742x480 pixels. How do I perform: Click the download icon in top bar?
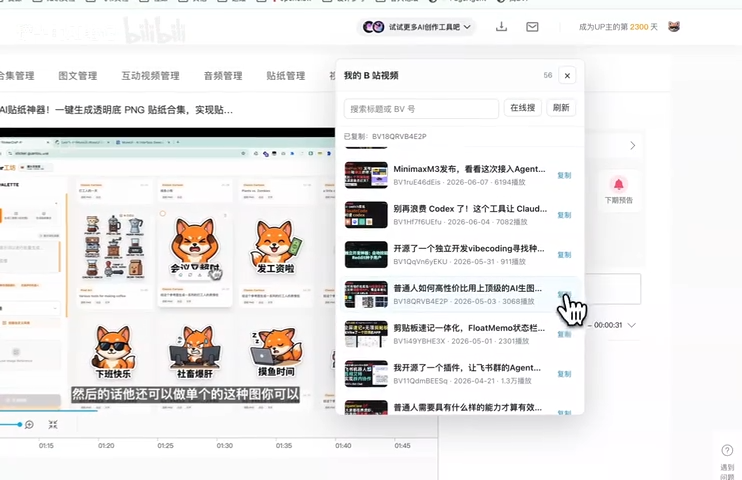pos(501,27)
